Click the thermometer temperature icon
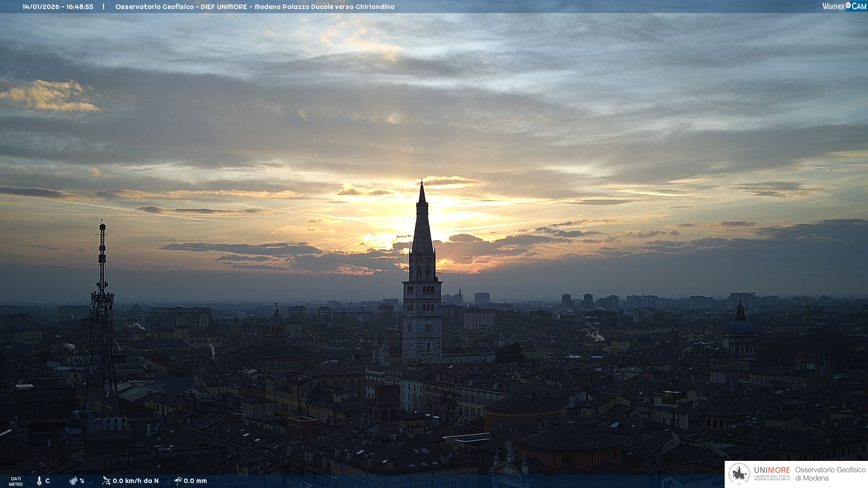This screenshot has width=868, height=488. pos(39,481)
